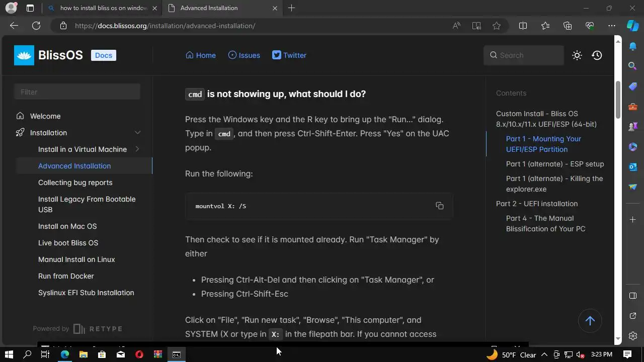This screenshot has width=644, height=362.
Task: Toggle light theme with sun icon
Action: [577, 55]
